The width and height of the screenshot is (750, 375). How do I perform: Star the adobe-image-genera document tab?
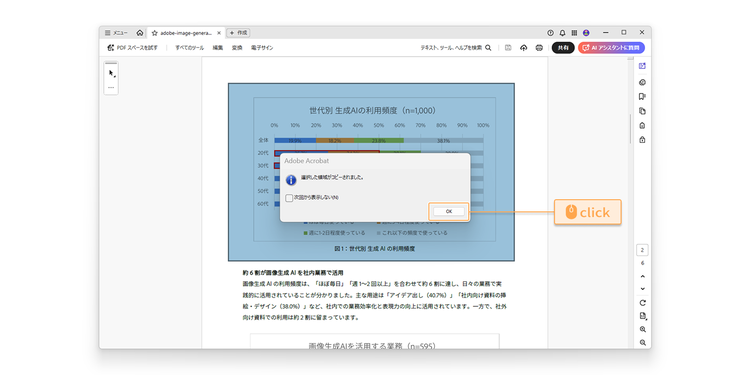[x=154, y=33]
